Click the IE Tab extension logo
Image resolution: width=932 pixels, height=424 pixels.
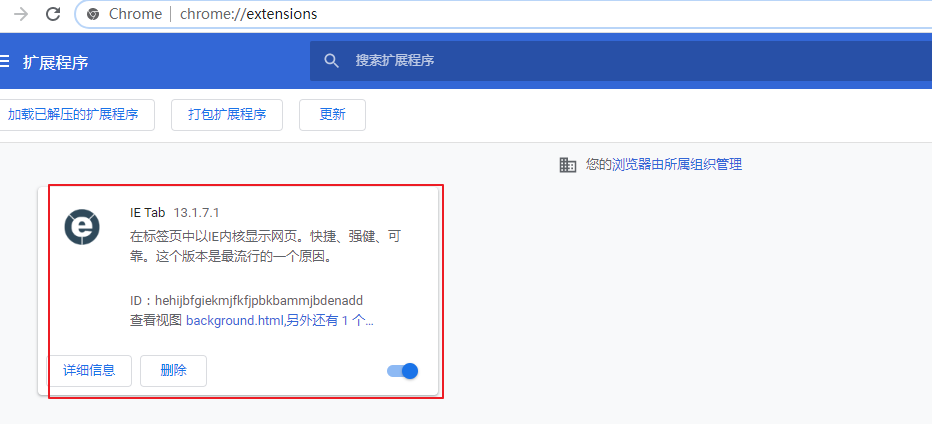click(x=82, y=227)
